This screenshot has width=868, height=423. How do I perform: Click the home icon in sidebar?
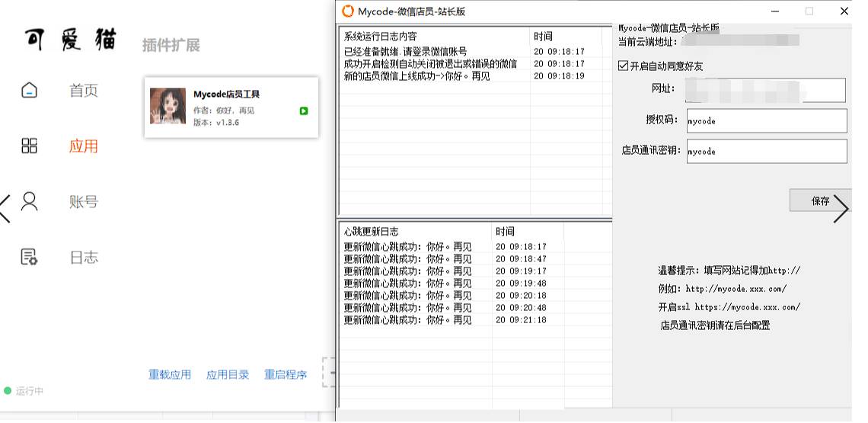29,91
